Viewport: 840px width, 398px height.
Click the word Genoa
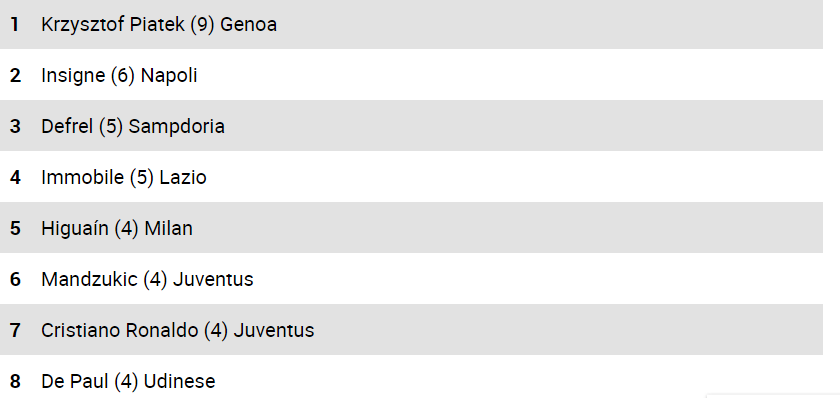(x=249, y=25)
